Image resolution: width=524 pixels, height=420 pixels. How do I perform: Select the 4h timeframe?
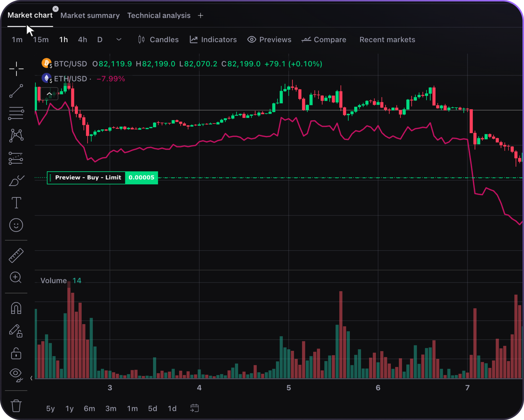83,40
